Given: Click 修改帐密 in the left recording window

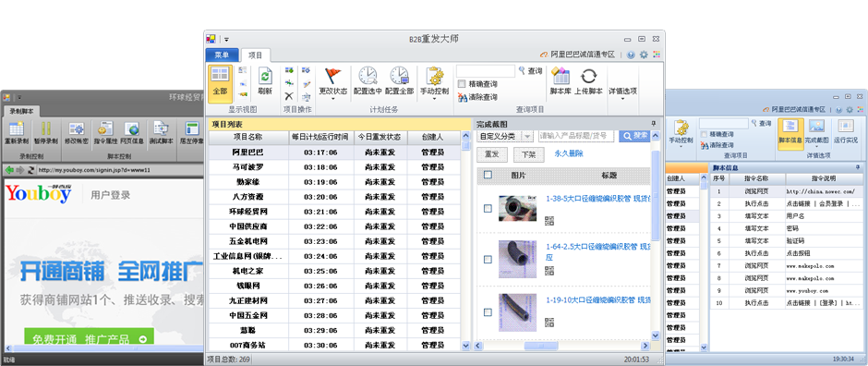Looking at the screenshot, I should [x=76, y=133].
